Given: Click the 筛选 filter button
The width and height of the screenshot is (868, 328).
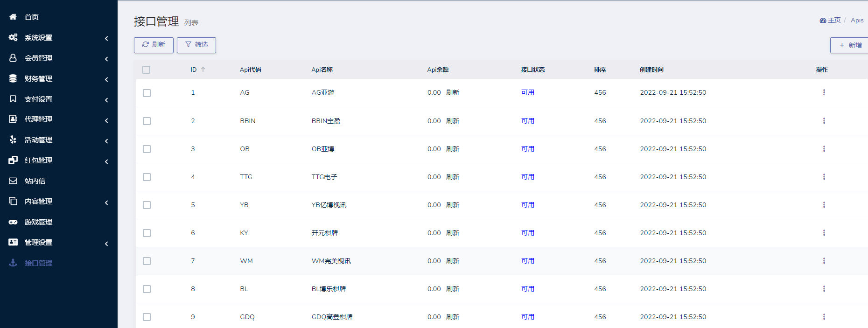Looking at the screenshot, I should pyautogui.click(x=196, y=45).
